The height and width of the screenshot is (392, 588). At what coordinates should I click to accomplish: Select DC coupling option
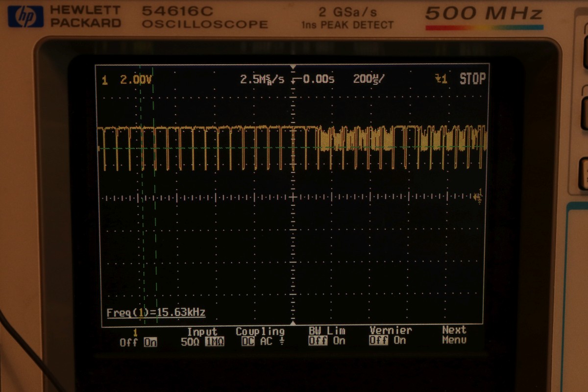[248, 342]
